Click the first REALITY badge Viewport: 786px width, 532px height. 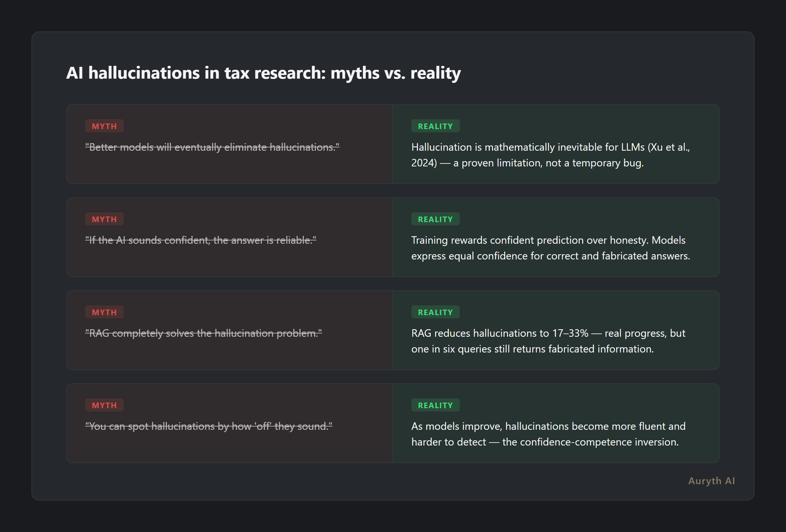tap(435, 126)
